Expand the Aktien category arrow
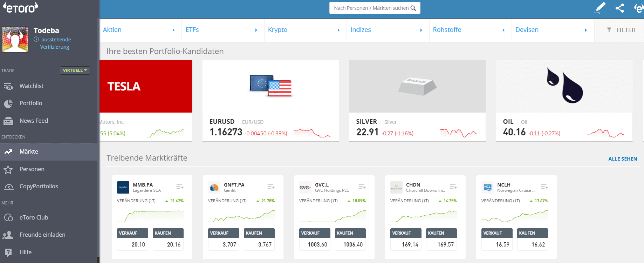644x263 pixels. [173, 30]
